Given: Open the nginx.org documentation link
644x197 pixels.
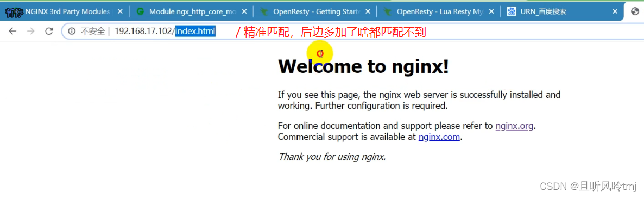Looking at the screenshot, I should tap(514, 126).
